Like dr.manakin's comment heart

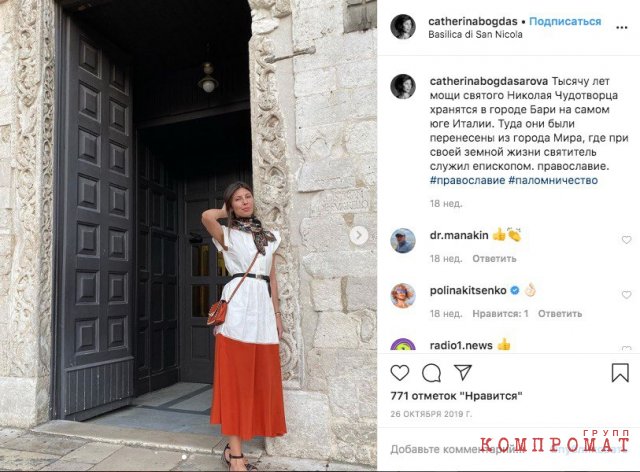pyautogui.click(x=626, y=240)
